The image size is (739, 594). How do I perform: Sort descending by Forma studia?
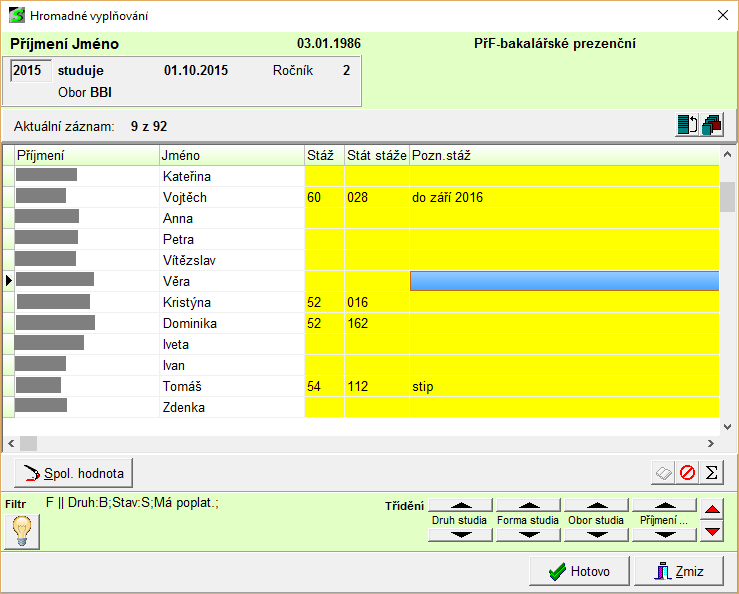coord(528,535)
